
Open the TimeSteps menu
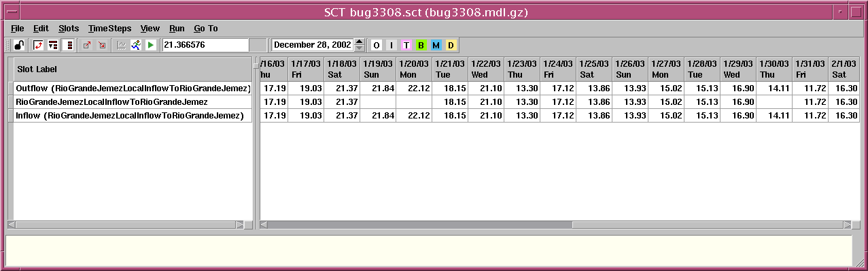(x=109, y=29)
